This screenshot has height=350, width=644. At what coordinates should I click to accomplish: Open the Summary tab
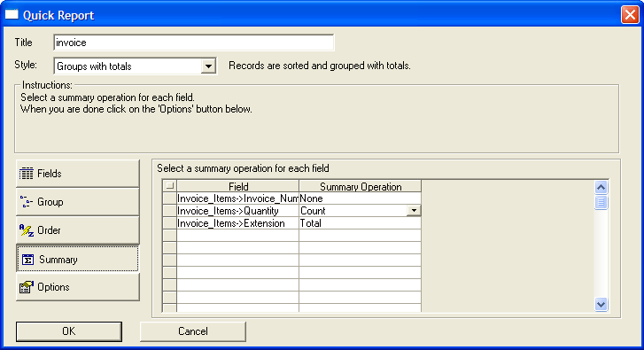[x=78, y=259]
